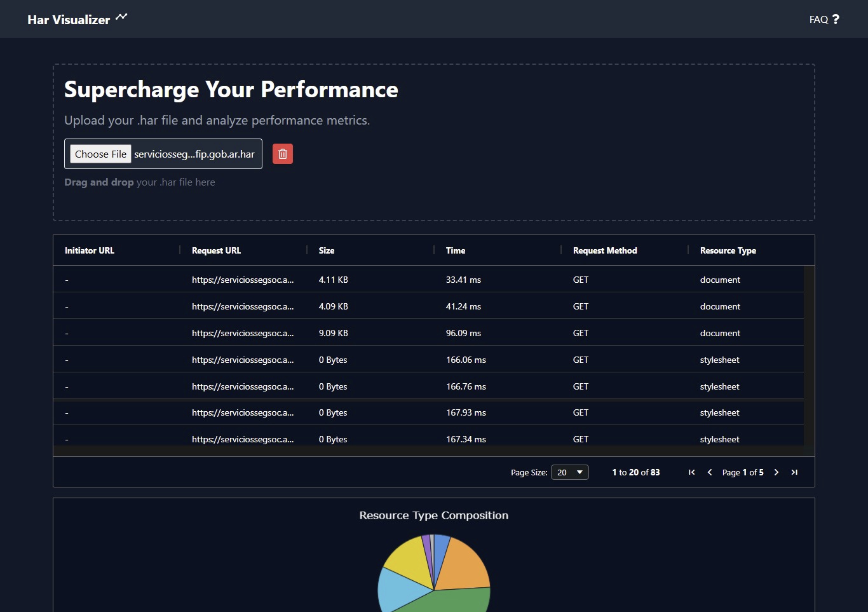The width and height of the screenshot is (868, 612).
Task: Click request URL in the 33.41 ms row
Action: [x=243, y=280]
